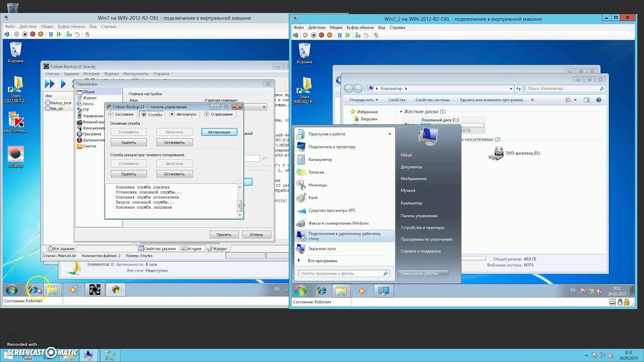644x362 pixels.
Task: Expand the view options dropdown in Computer window
Action: pos(575,100)
